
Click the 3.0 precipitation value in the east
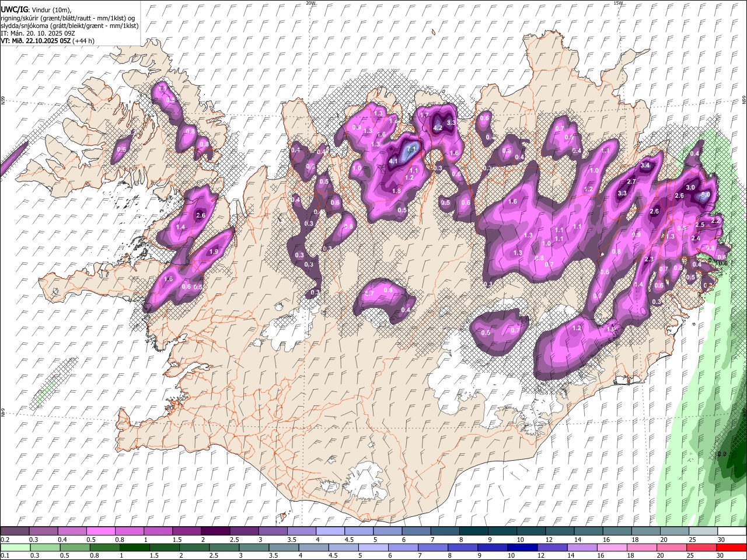[x=690, y=187]
